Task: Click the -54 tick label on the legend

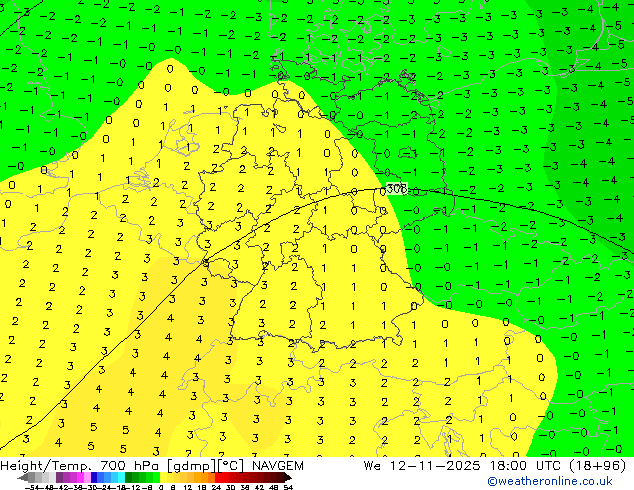Action: tap(32, 488)
